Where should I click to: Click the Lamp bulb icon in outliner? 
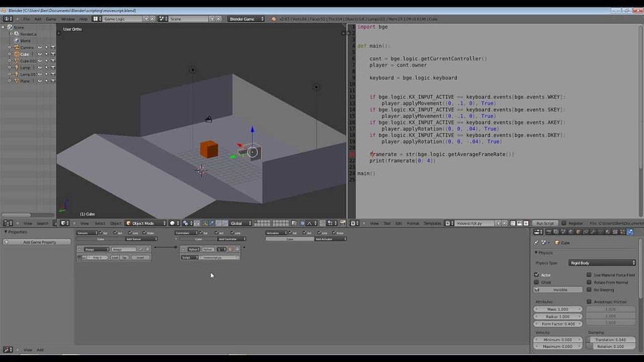17,67
